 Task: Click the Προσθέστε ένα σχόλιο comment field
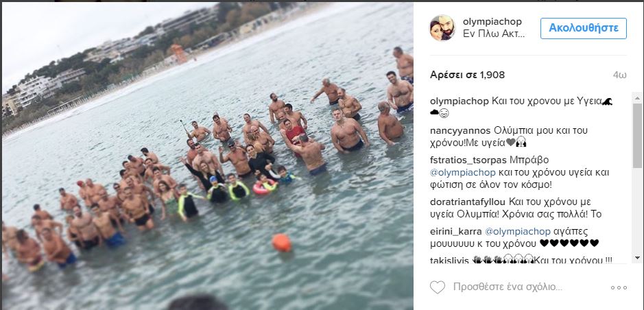click(x=508, y=287)
